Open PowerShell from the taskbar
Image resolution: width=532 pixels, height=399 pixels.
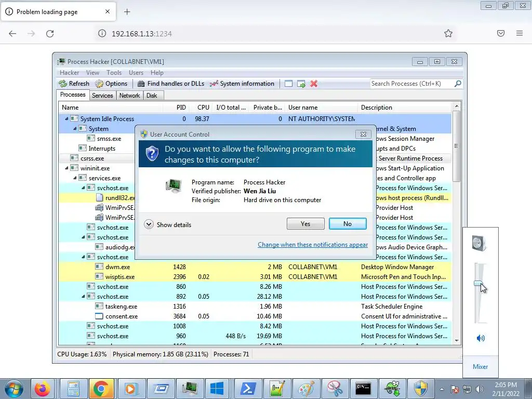pos(248,389)
